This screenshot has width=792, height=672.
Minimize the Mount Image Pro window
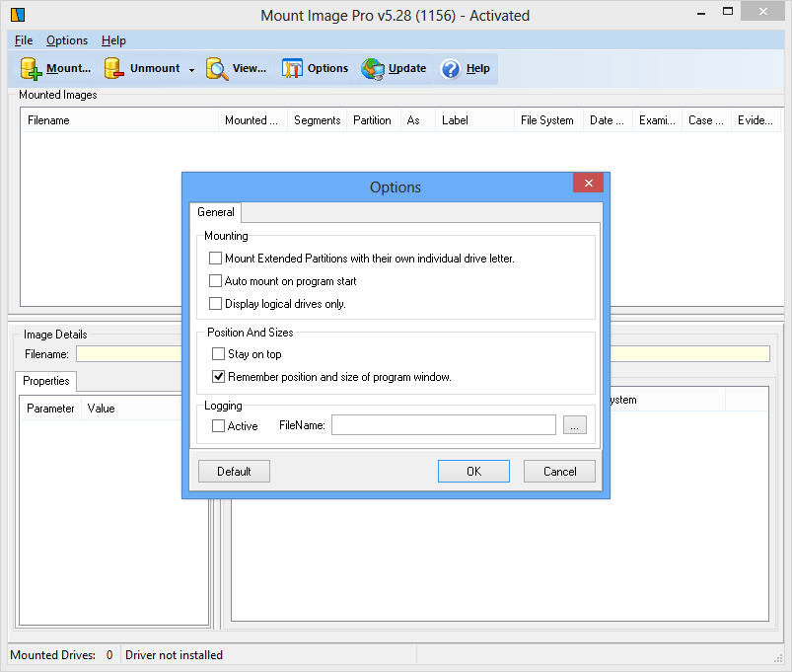click(700, 13)
